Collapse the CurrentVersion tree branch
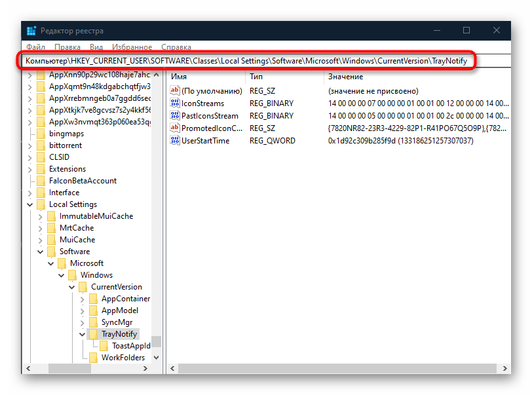532x395 pixels. (x=71, y=287)
